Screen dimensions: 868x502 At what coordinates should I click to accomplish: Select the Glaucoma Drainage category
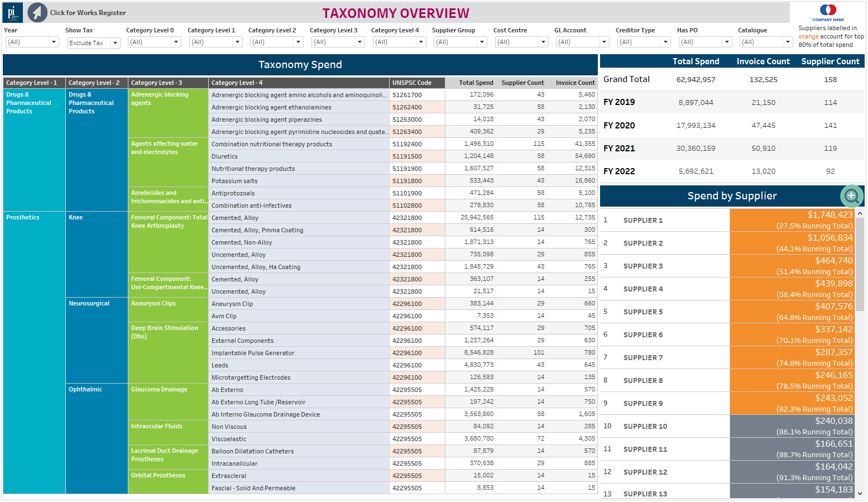click(x=168, y=401)
